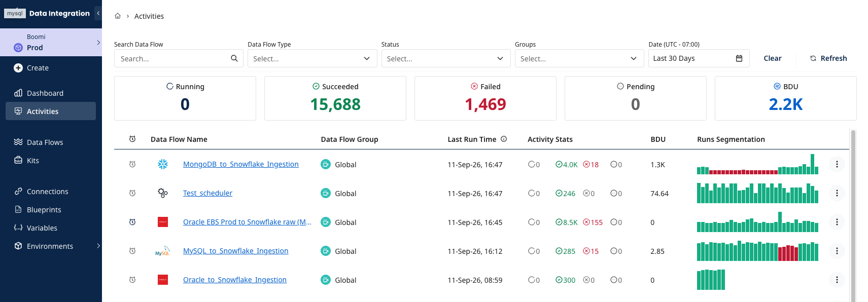The width and height of the screenshot is (868, 302).
Task: Open more options for Oracle EBS Prod row
Action: point(837,222)
